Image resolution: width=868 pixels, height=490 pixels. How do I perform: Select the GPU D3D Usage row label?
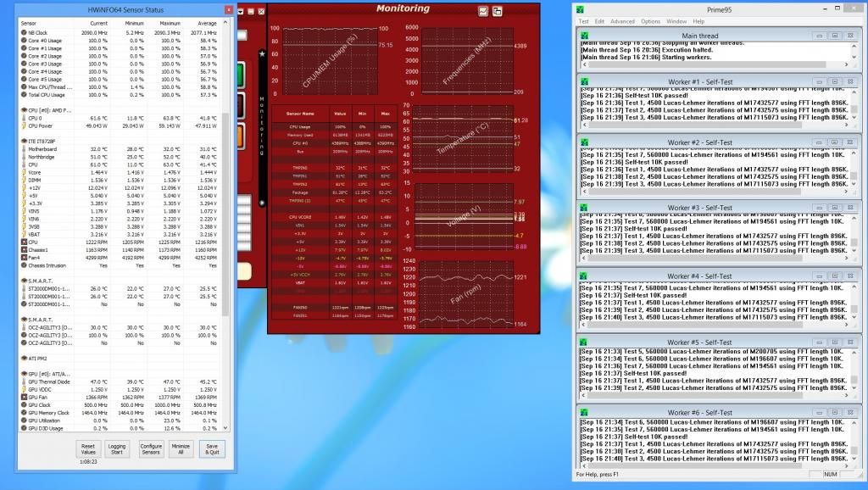pos(46,428)
